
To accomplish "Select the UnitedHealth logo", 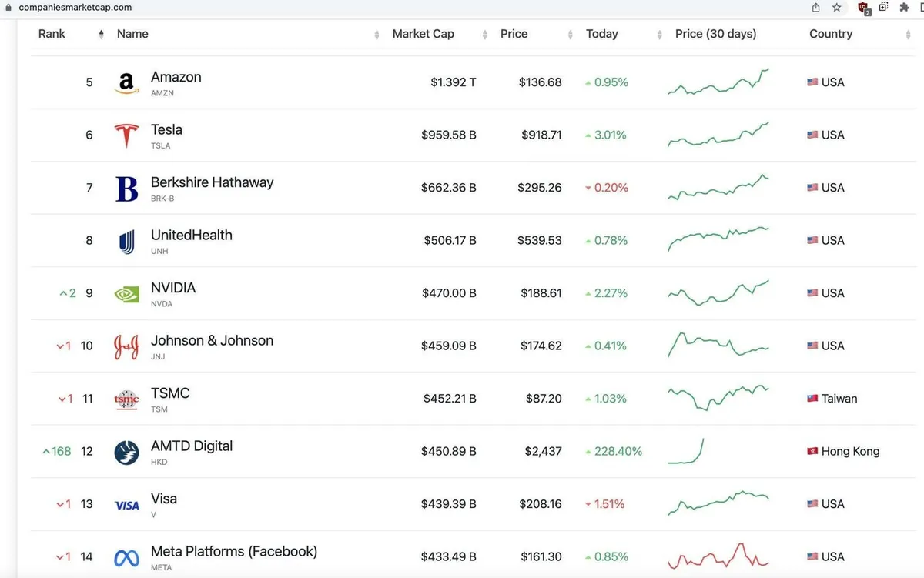I will point(126,240).
